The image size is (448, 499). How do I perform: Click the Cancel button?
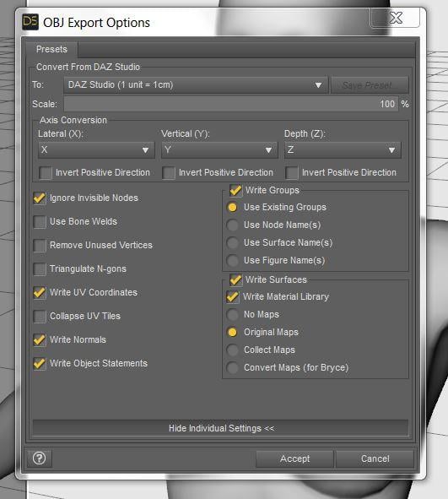[x=375, y=458]
